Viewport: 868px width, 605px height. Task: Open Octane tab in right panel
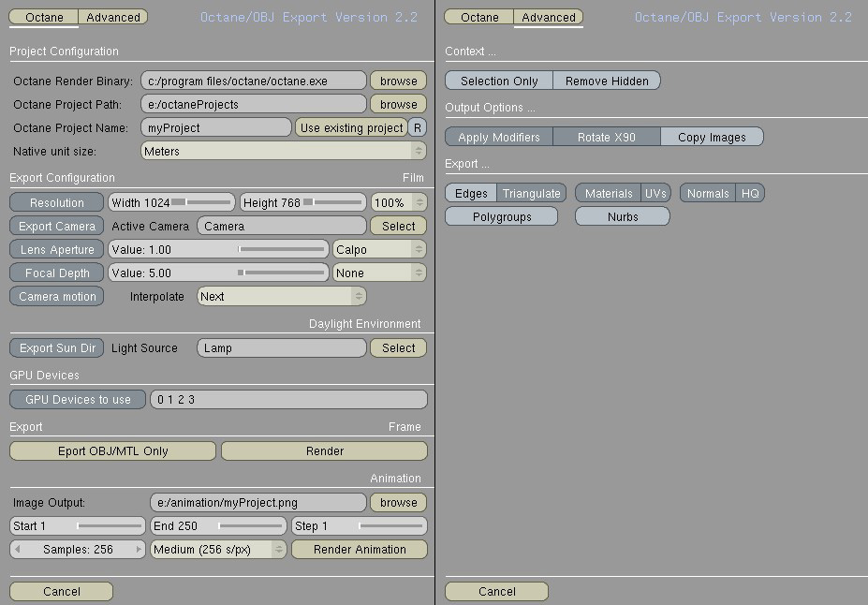(x=479, y=17)
